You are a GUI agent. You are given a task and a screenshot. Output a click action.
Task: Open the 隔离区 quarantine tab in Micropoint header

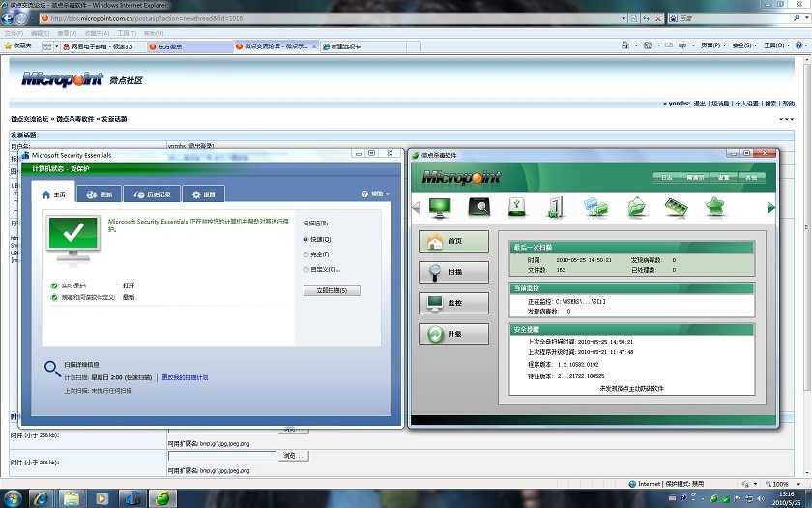(695, 177)
